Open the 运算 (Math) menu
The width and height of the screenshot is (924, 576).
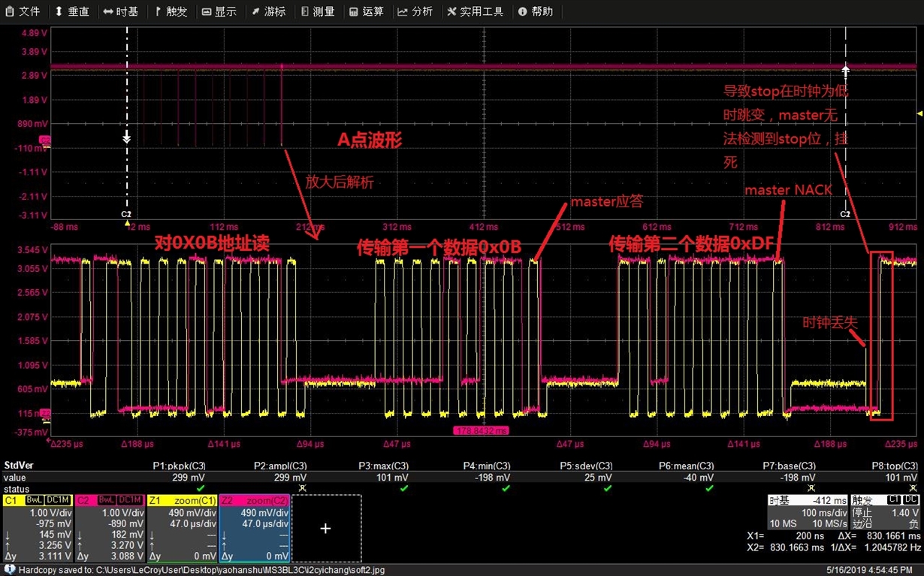point(367,11)
